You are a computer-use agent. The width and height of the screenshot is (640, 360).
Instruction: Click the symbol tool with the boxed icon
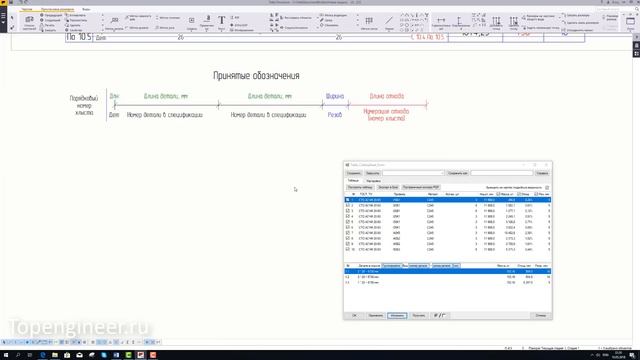coord(191,20)
